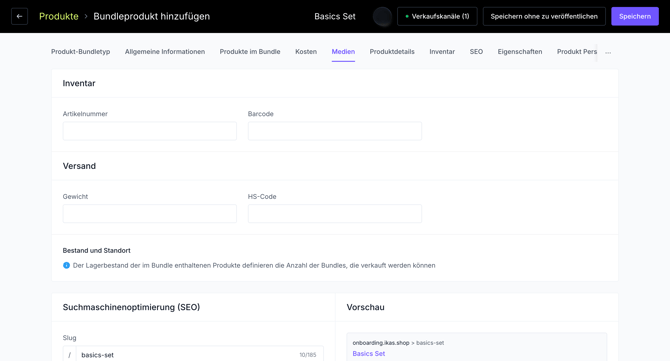Select the Kosten tab
The width and height of the screenshot is (670, 361).
306,52
